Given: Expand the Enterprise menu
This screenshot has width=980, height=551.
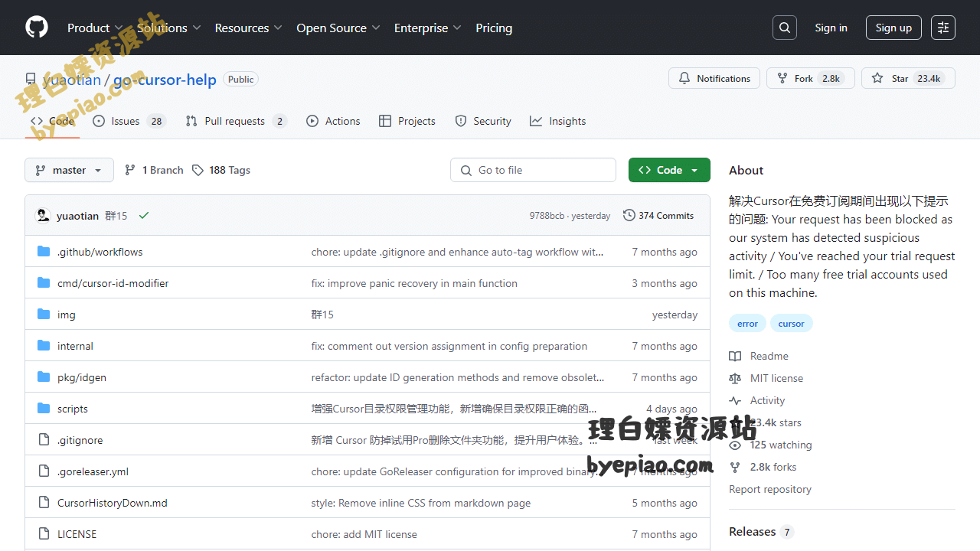Looking at the screenshot, I should 428,28.
